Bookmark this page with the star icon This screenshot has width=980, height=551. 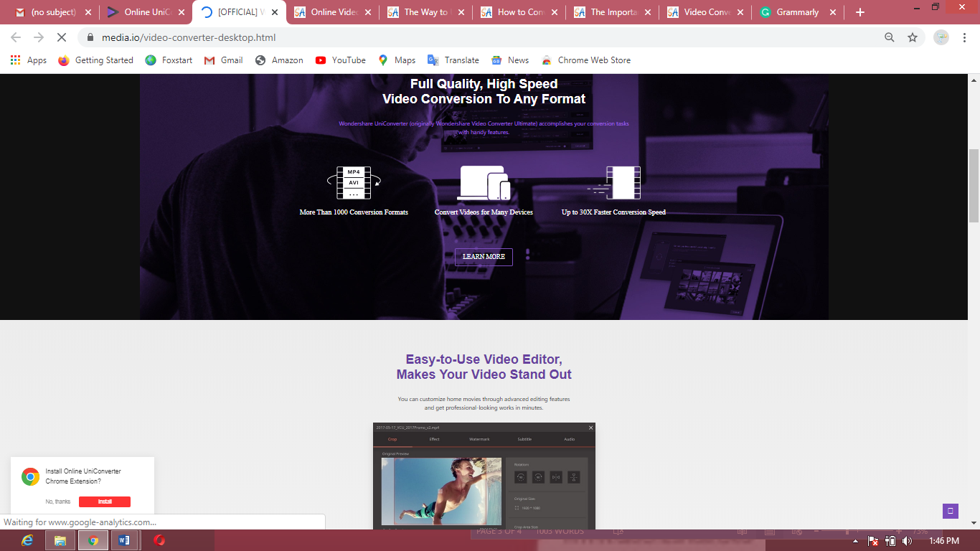913,37
